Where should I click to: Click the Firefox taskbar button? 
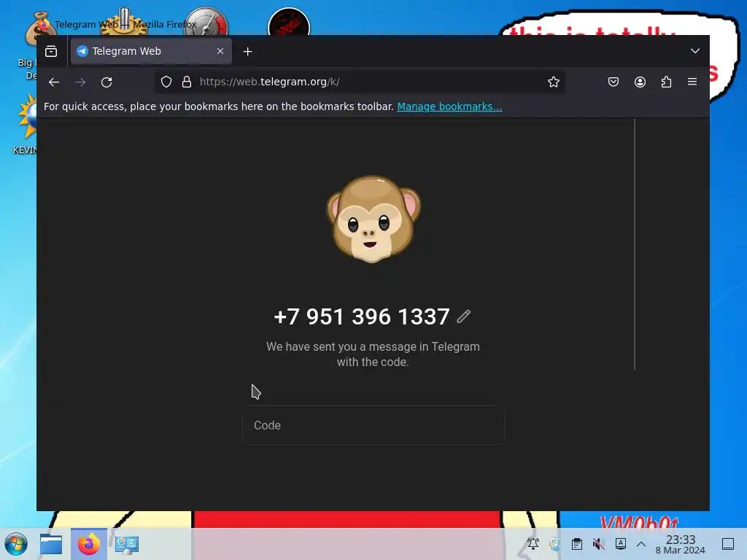click(x=89, y=544)
